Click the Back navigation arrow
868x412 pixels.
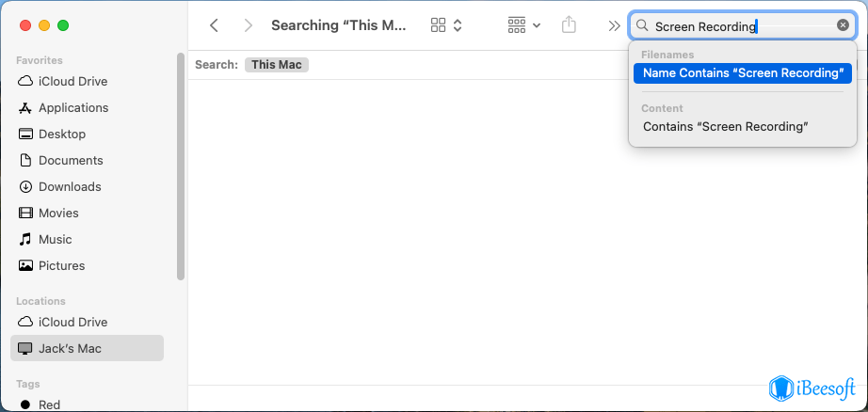click(215, 25)
